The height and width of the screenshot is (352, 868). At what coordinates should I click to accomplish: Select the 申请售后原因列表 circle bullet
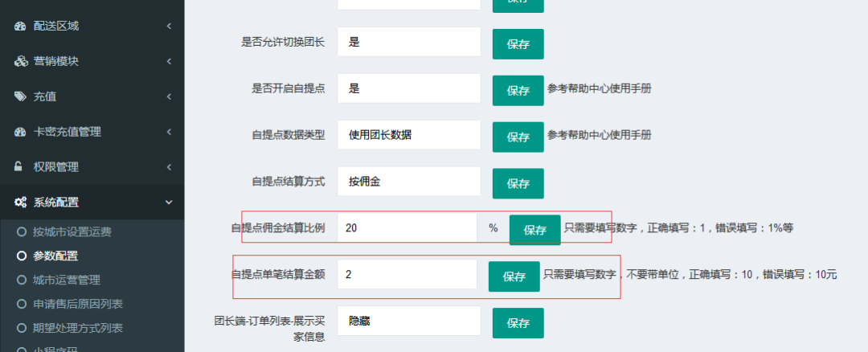22,304
